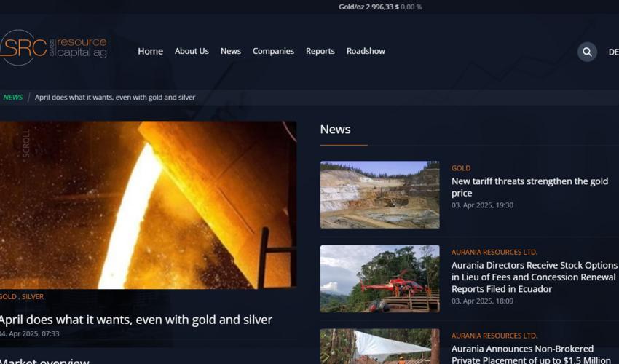Click the Gold/oz price ticker

[380, 7]
